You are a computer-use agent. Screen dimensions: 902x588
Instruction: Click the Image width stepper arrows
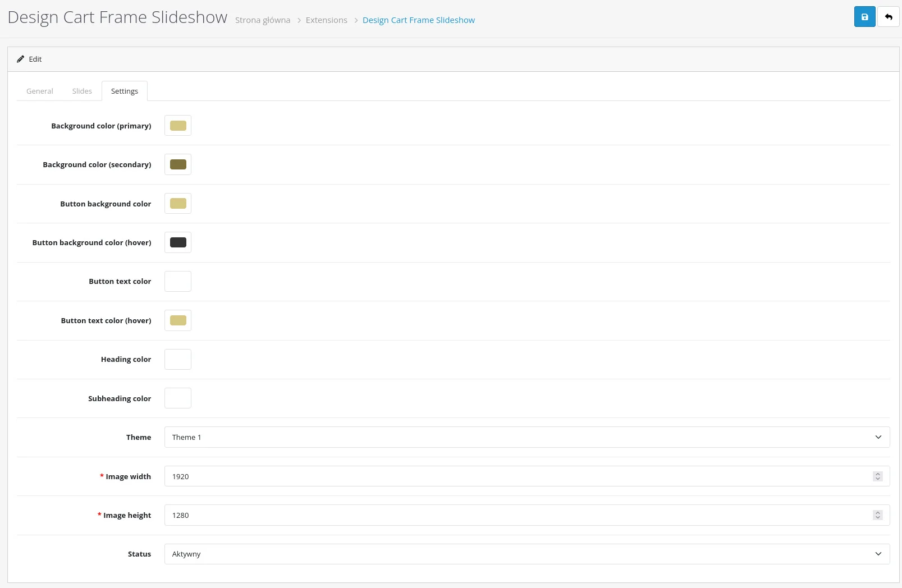click(878, 476)
